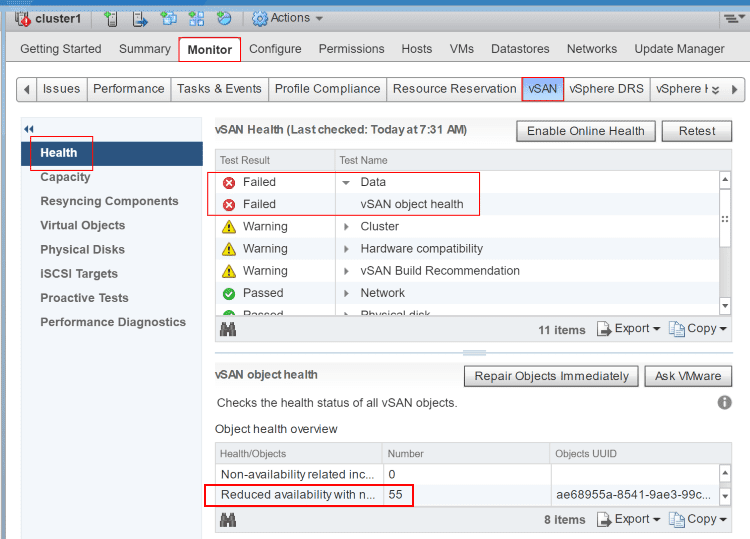
Task: Open the Resource Reservation sub-tab
Action: [x=454, y=89]
